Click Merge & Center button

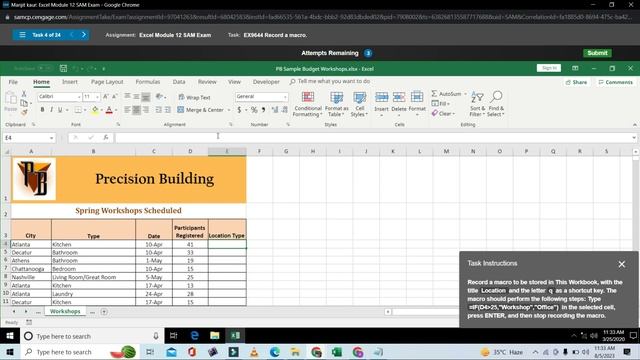point(200,110)
